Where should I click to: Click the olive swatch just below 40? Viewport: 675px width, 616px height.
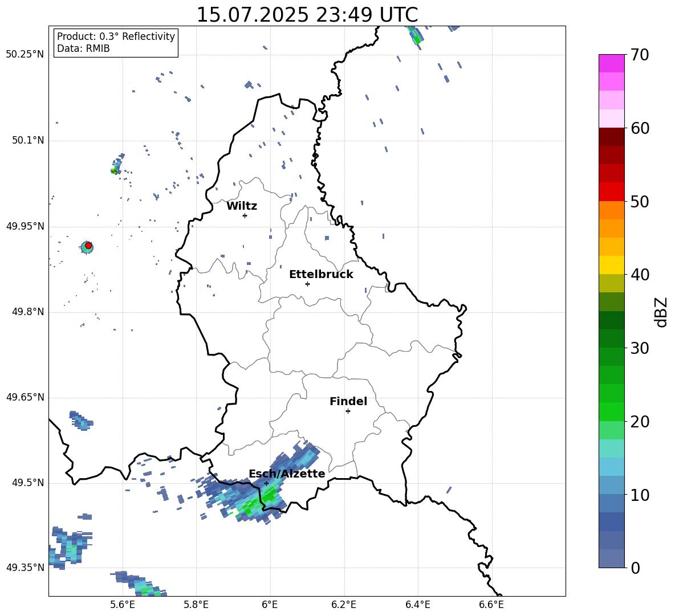click(x=611, y=283)
